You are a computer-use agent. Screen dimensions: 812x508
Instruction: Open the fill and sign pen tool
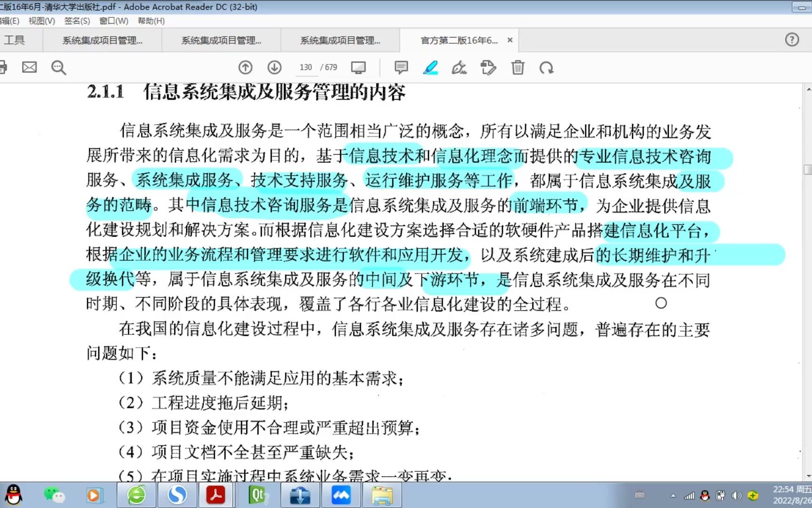(459, 68)
